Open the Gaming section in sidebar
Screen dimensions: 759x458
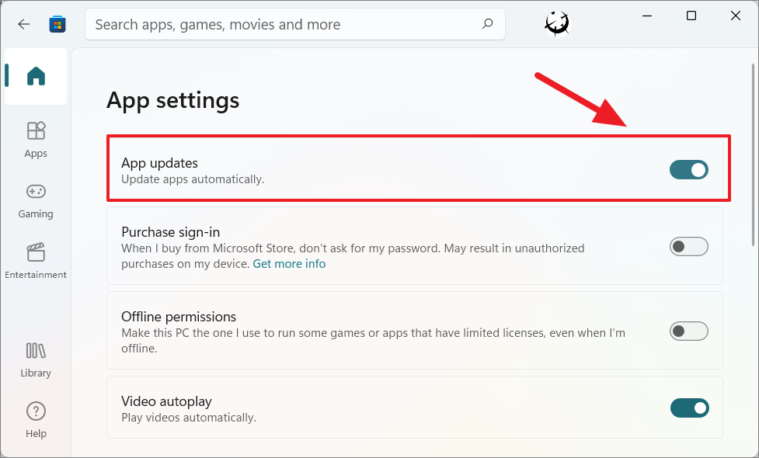point(36,201)
